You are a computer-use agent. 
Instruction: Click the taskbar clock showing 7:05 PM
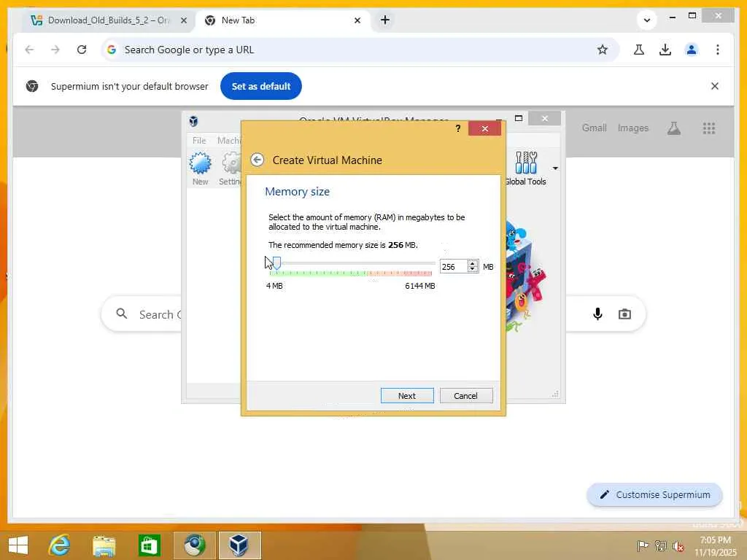(x=715, y=545)
